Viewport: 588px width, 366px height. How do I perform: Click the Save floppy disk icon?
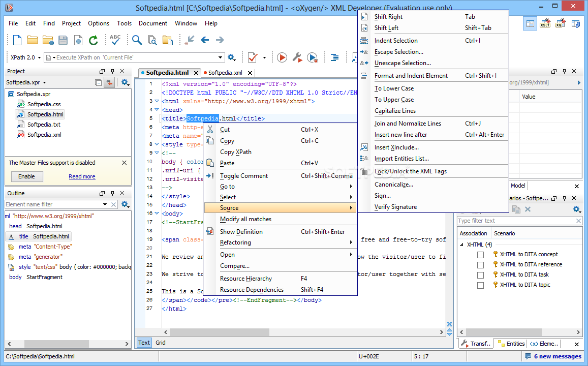[63, 40]
